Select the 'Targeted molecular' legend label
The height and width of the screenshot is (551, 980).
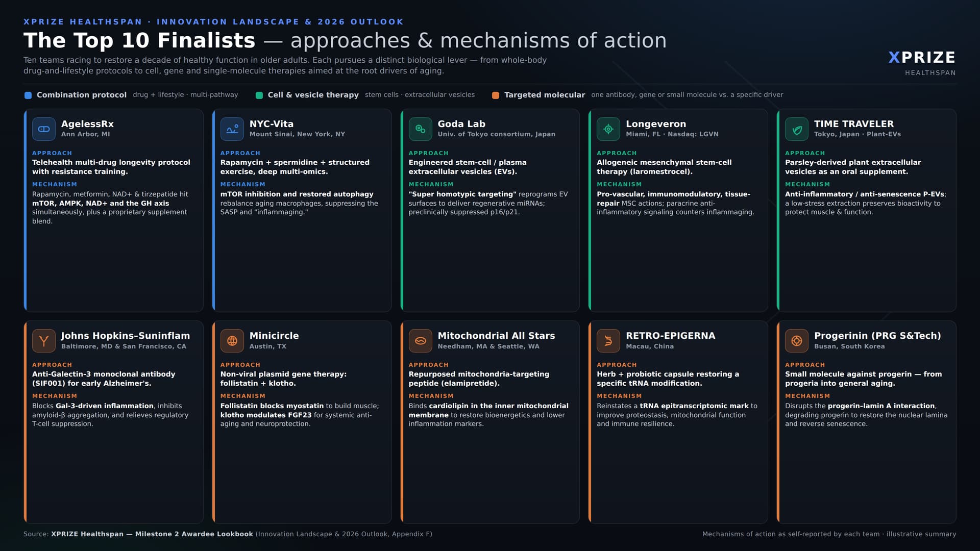545,95
